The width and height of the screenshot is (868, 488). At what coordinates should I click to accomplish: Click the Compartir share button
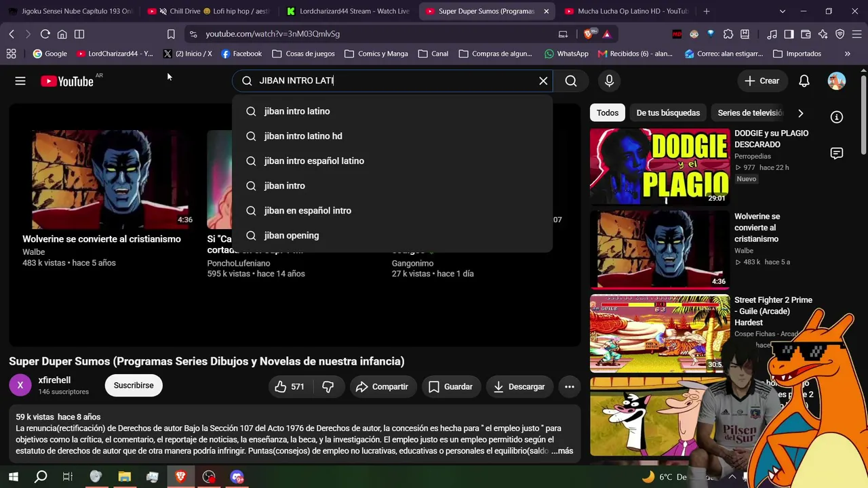click(382, 386)
